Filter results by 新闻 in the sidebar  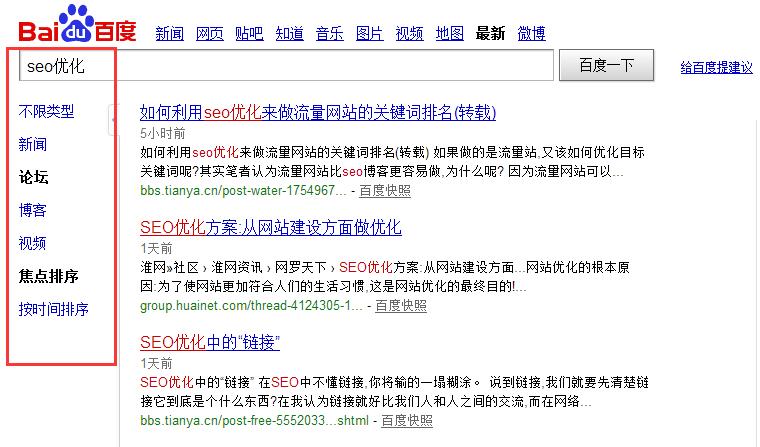coord(33,144)
